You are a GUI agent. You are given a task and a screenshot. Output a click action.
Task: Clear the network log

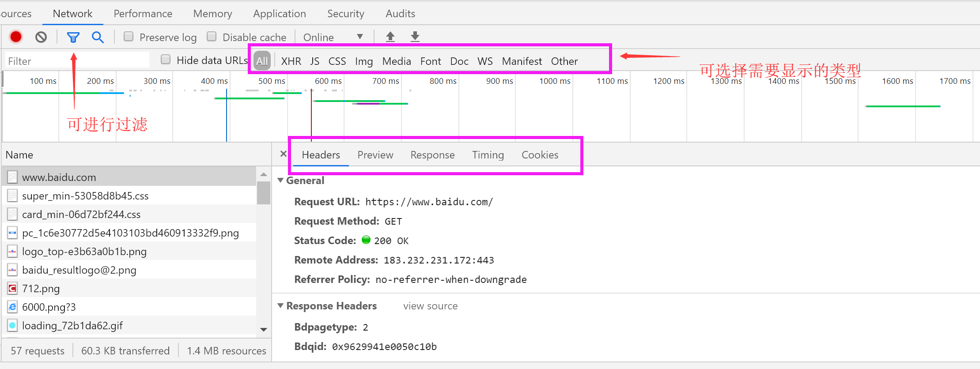(x=41, y=37)
